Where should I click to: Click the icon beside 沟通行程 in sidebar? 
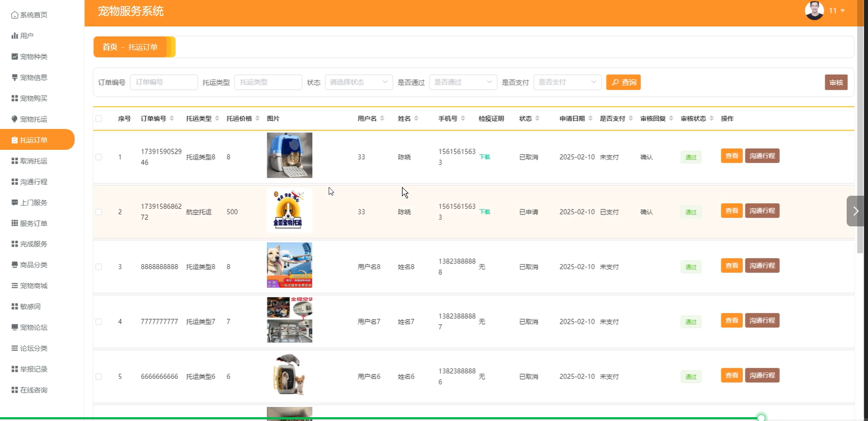(x=15, y=182)
